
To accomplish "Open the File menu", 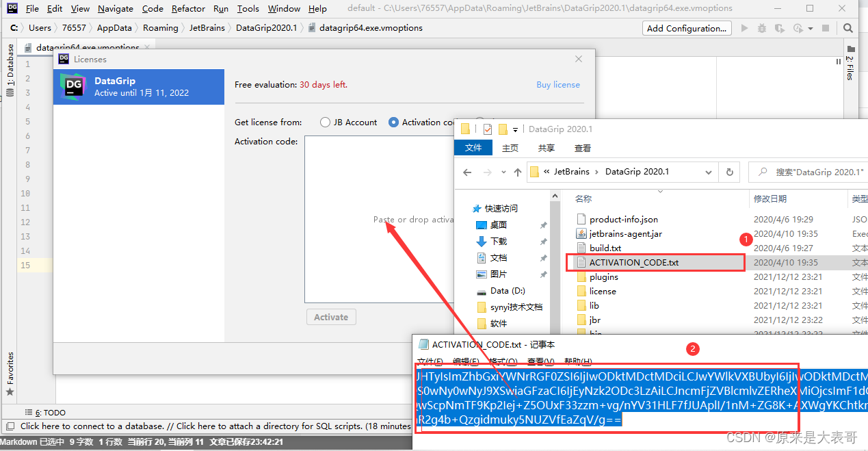I will coord(32,9).
